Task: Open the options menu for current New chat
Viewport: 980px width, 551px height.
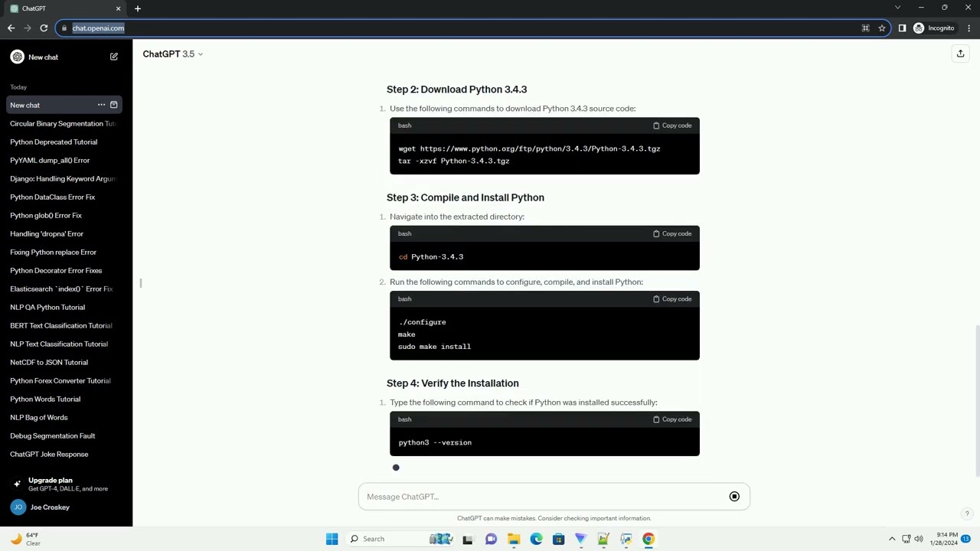Action: (101, 105)
